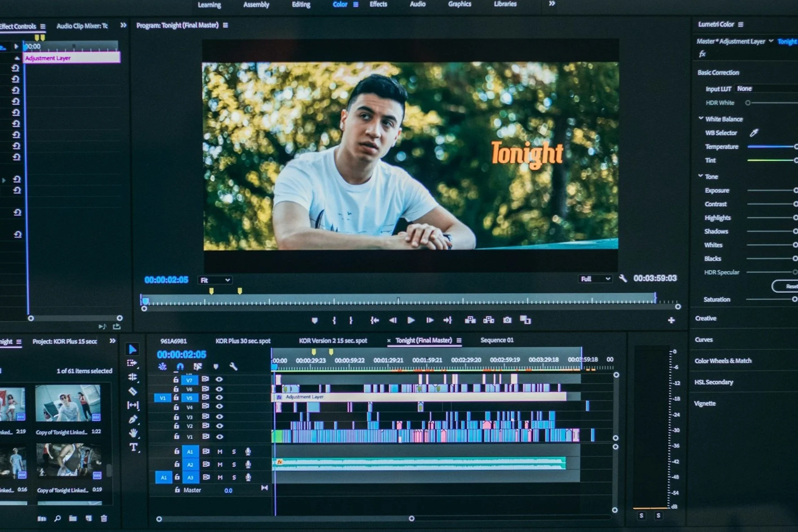Open the Sequence 01 timeline tab
Screen dimensions: 798x532
click(x=497, y=340)
